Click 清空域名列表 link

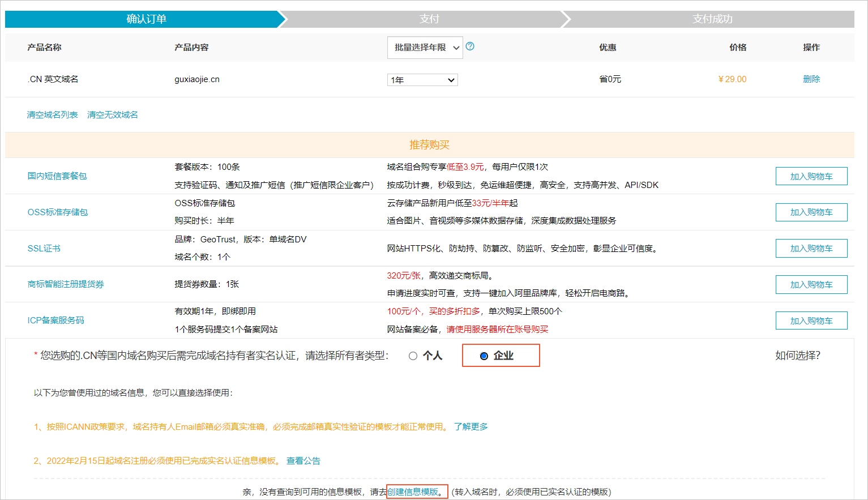(x=53, y=114)
